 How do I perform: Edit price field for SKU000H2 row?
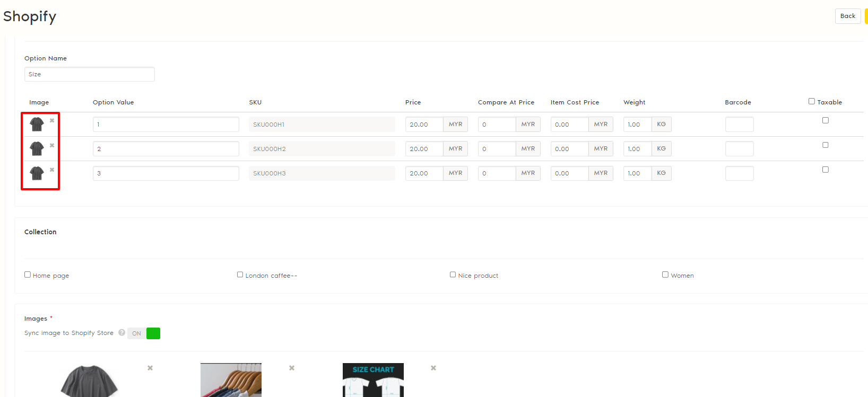(424, 149)
